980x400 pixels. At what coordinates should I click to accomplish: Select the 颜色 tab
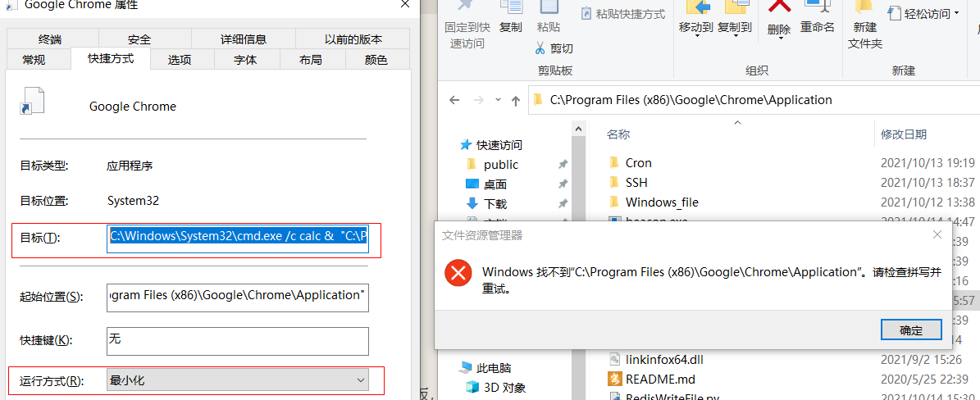(376, 60)
